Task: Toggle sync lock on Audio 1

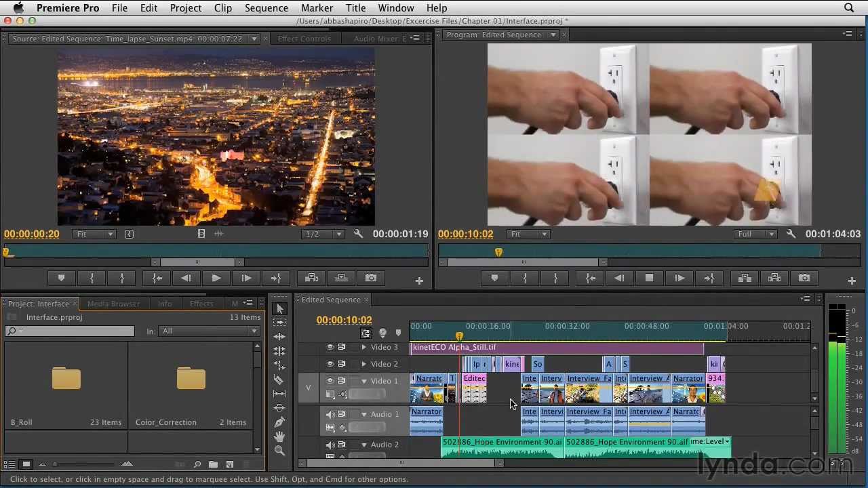Action: point(342,414)
